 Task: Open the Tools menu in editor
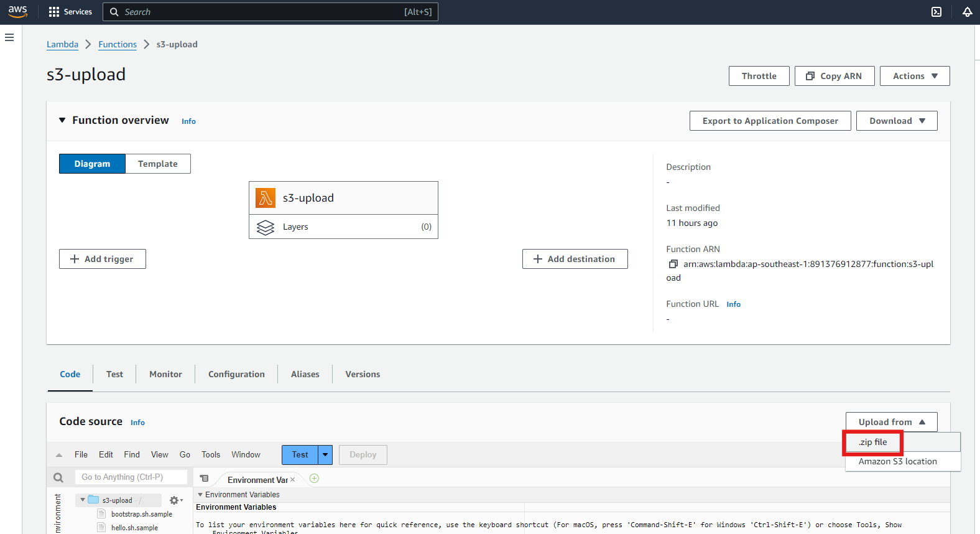pyautogui.click(x=211, y=455)
